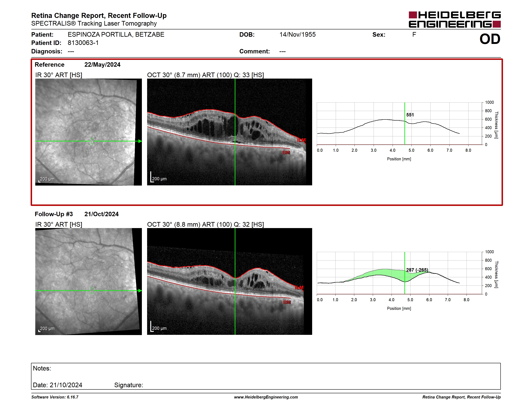Click the Heidelberg Engineering logo
This screenshot has width=532, height=411.
[455, 20]
